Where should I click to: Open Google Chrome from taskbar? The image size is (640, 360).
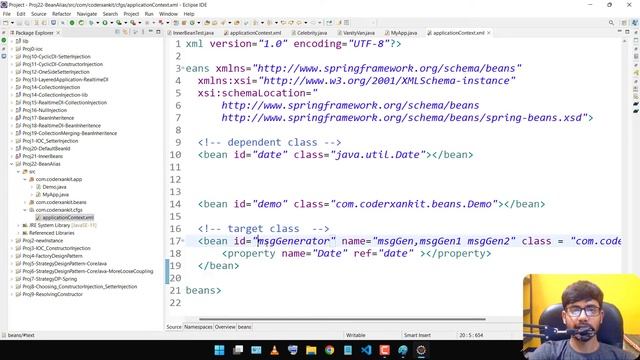pos(329,350)
